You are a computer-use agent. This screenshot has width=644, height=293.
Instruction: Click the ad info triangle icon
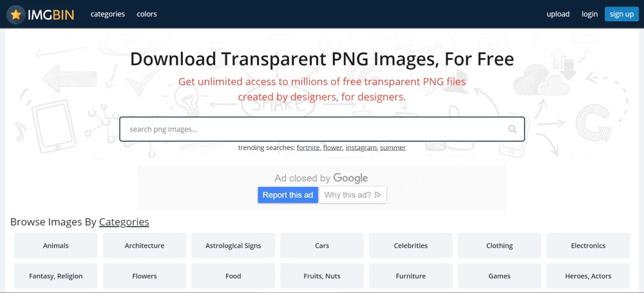click(378, 195)
